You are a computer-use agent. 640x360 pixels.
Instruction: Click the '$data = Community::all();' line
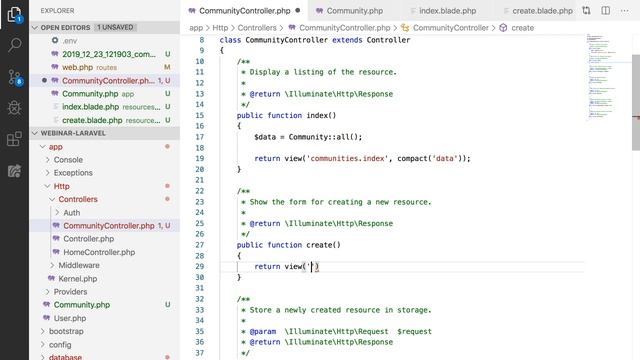click(x=308, y=137)
